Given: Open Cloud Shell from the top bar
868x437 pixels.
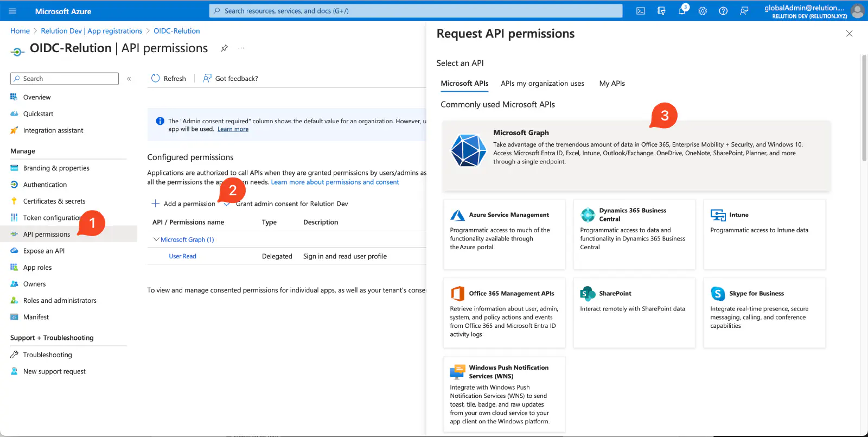Looking at the screenshot, I should [641, 11].
